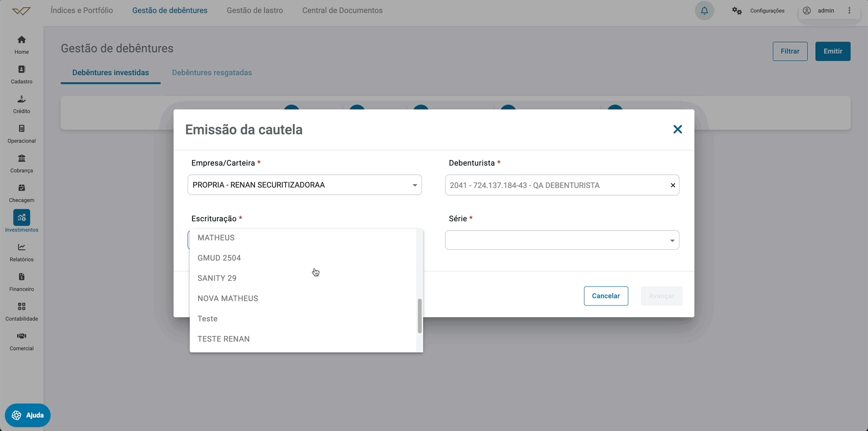Viewport: 868px width, 431px height.
Task: Clear the Debenturista field selection
Action: (x=673, y=185)
